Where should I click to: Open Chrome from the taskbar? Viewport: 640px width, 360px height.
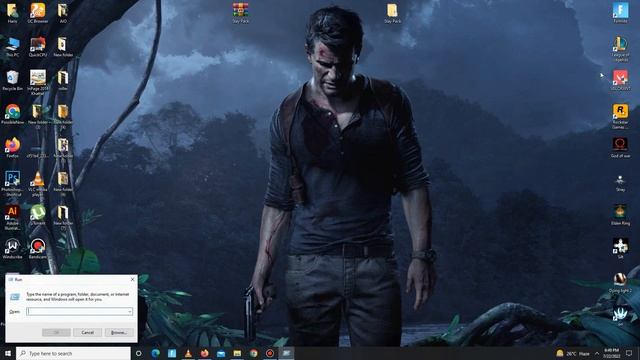pos(253,353)
